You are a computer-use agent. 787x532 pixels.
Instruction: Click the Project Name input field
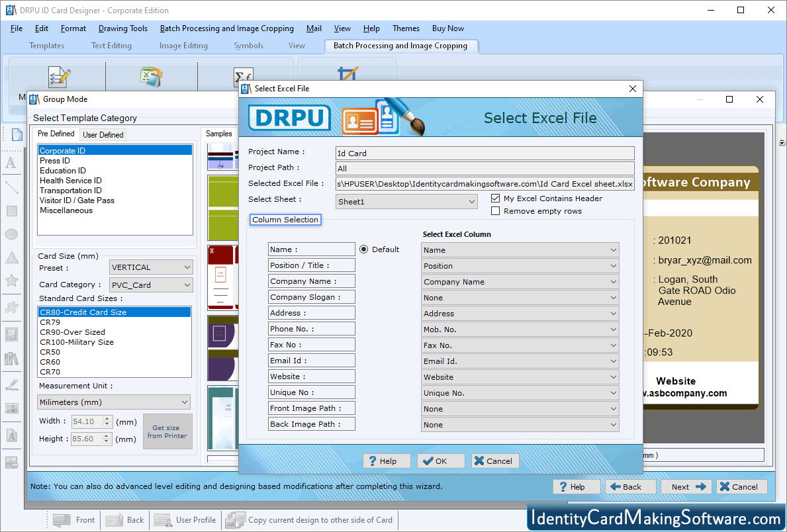click(x=485, y=153)
